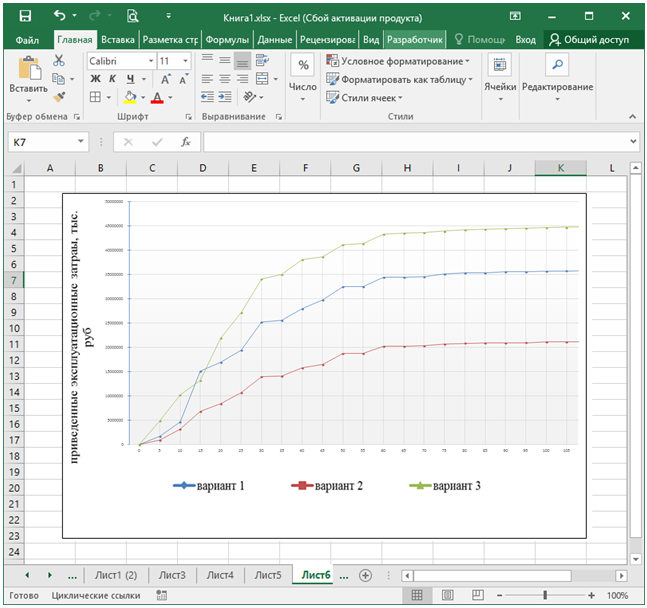This screenshot has width=647, height=608.
Task: Align text to middle of cell
Action: [225, 61]
